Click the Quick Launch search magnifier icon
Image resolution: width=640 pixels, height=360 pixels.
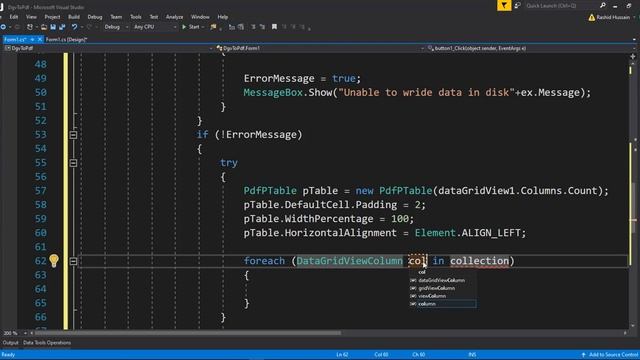tap(602, 5)
